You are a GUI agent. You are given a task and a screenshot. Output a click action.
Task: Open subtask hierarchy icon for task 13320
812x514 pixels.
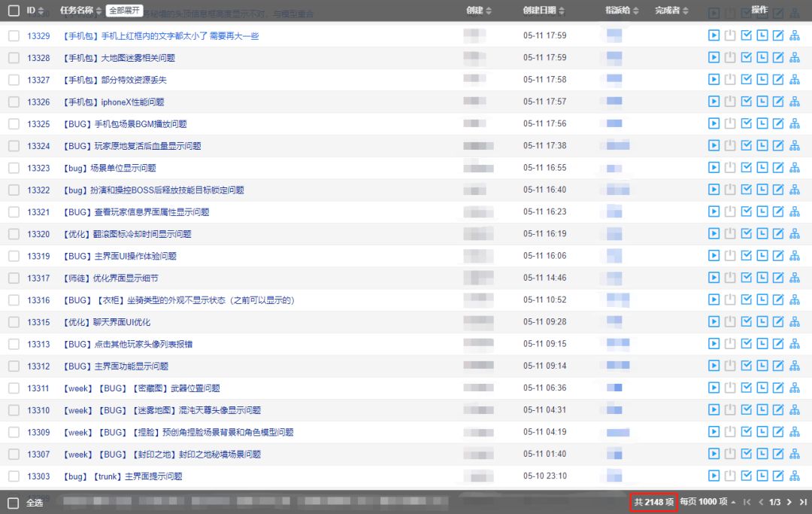point(795,234)
